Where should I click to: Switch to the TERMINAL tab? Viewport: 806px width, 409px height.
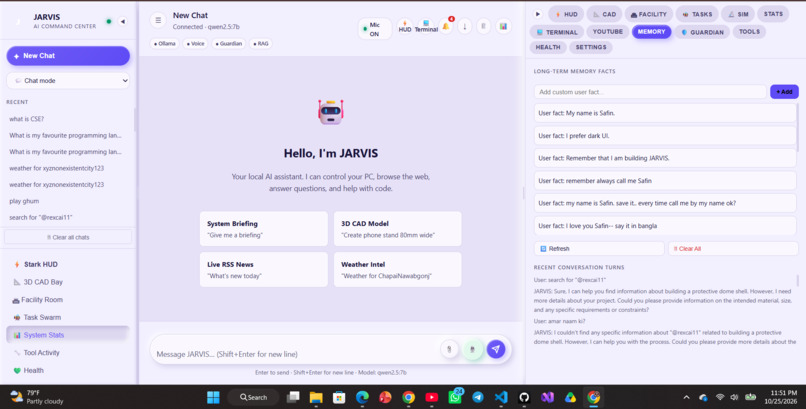click(557, 32)
